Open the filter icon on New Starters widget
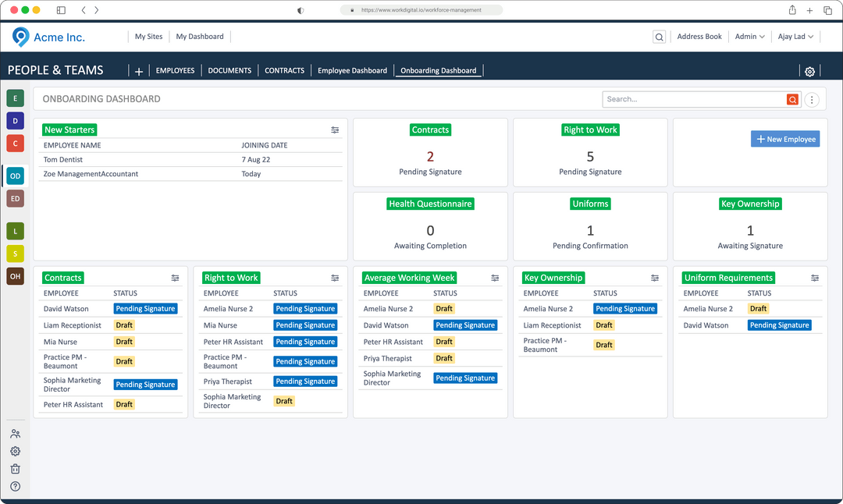Screen dimensions: 843x504 (335, 130)
